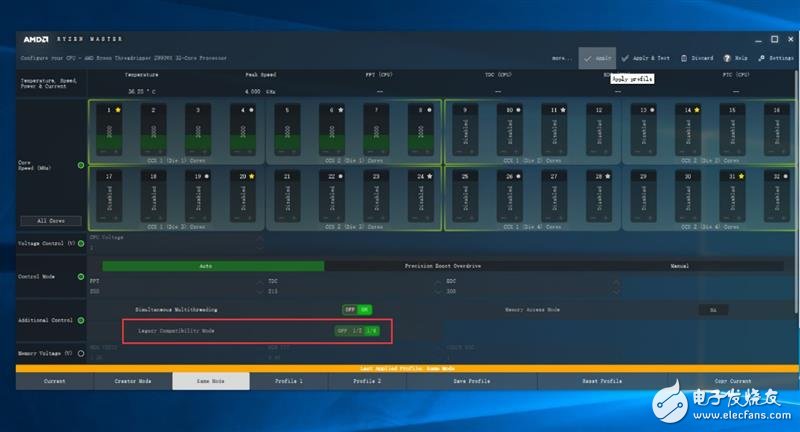Click the Save Profile button

[x=472, y=381]
